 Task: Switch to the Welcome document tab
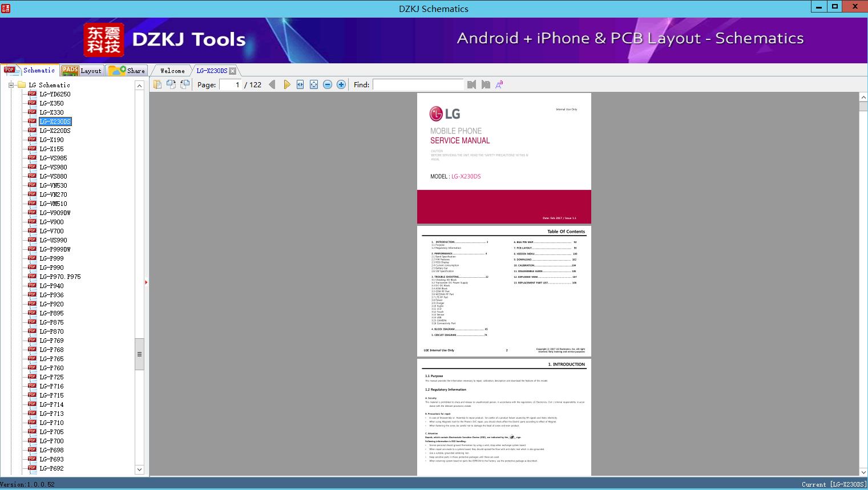tap(172, 71)
